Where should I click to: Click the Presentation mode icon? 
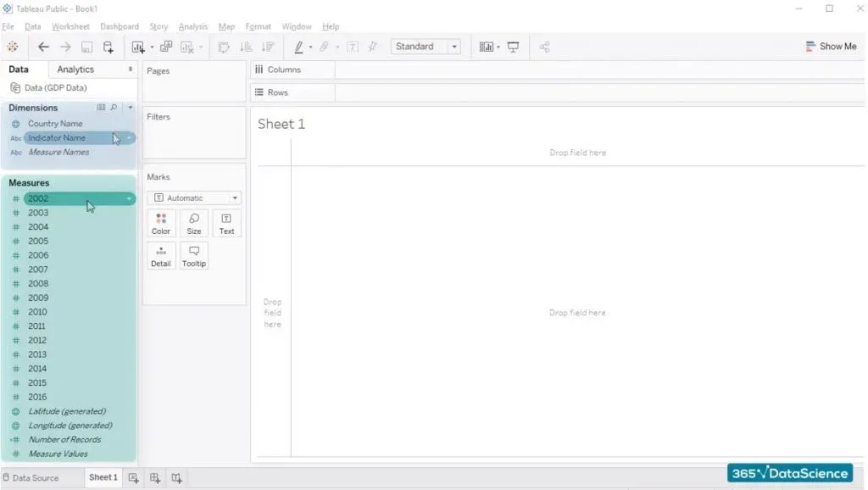coord(513,47)
